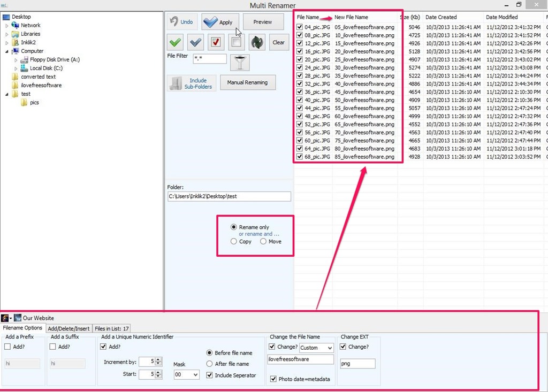Click the green checkmark icon button

(x=175, y=42)
